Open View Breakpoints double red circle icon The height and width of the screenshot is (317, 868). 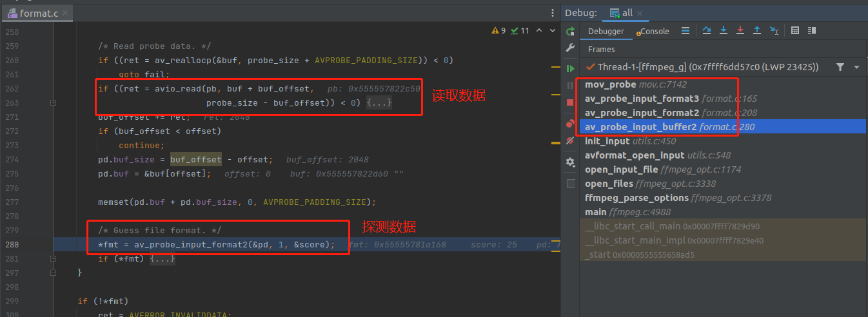pyautogui.click(x=570, y=124)
